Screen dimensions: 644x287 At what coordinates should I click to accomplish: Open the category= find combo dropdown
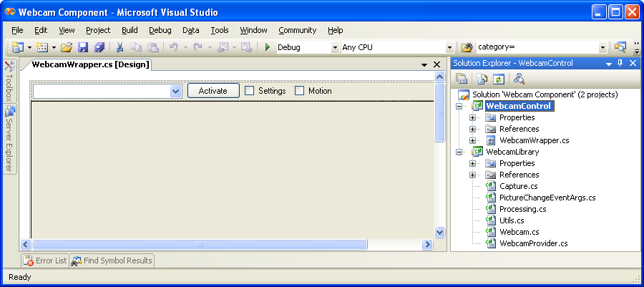point(602,48)
